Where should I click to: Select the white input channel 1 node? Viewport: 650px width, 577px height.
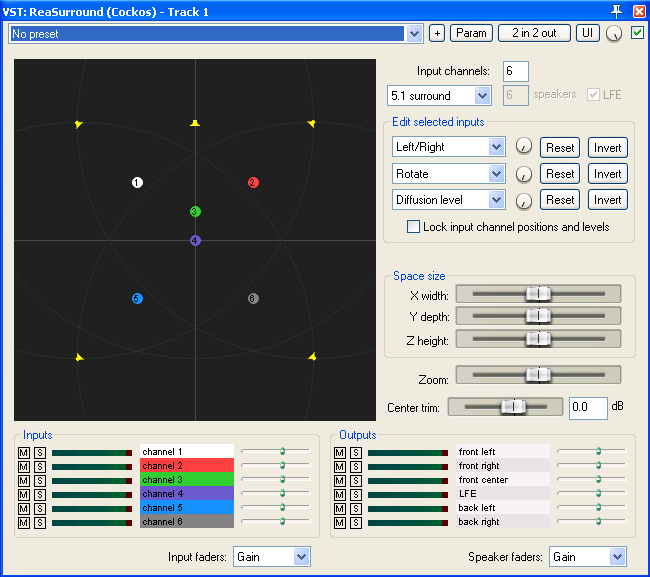tap(137, 182)
